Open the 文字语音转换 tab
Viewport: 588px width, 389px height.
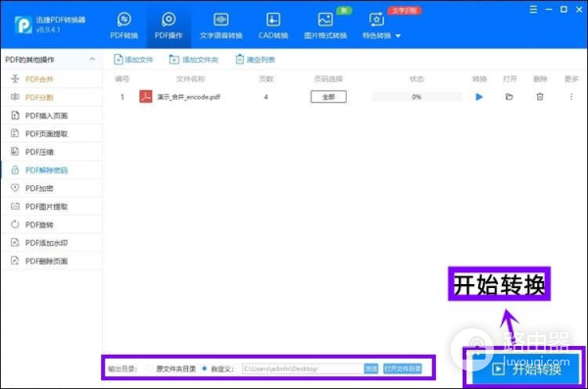click(x=220, y=25)
